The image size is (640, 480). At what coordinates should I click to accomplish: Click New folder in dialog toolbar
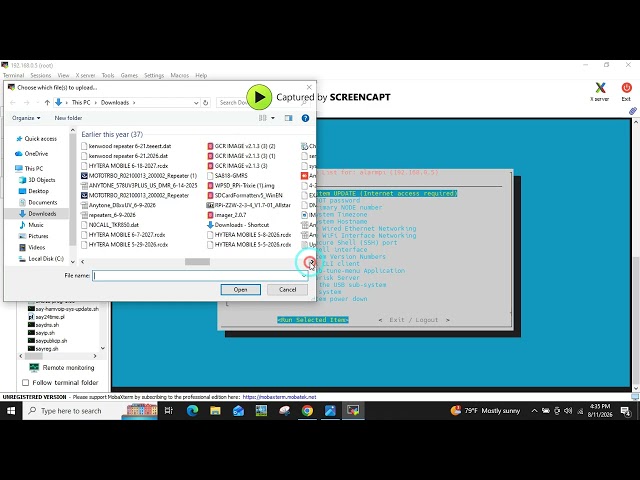click(68, 118)
